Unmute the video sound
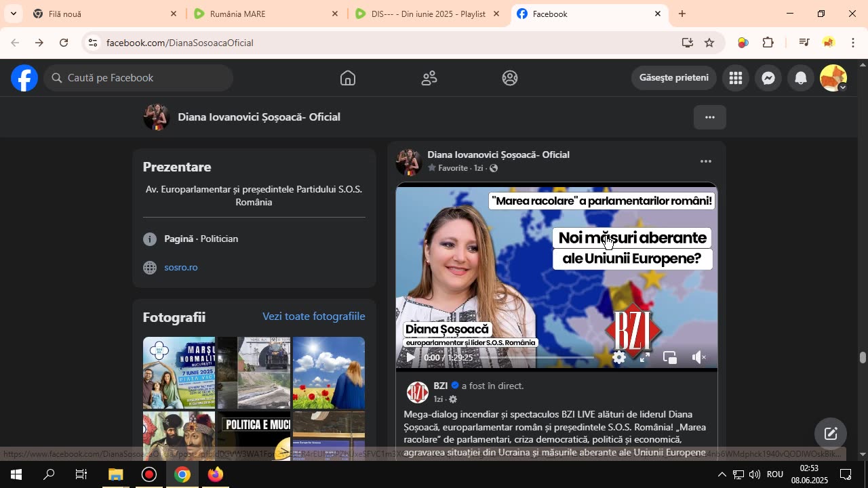This screenshot has width=868, height=488. [x=699, y=357]
